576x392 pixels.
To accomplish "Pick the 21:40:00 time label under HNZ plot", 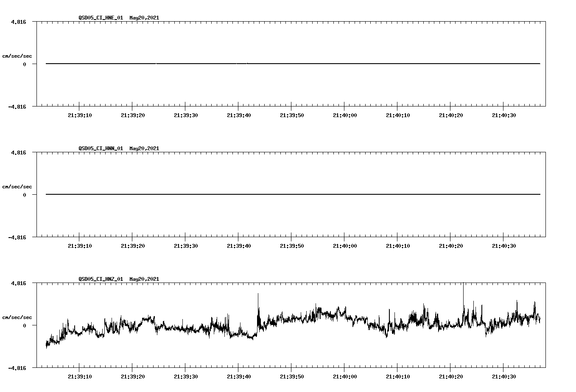I will pos(345,377).
